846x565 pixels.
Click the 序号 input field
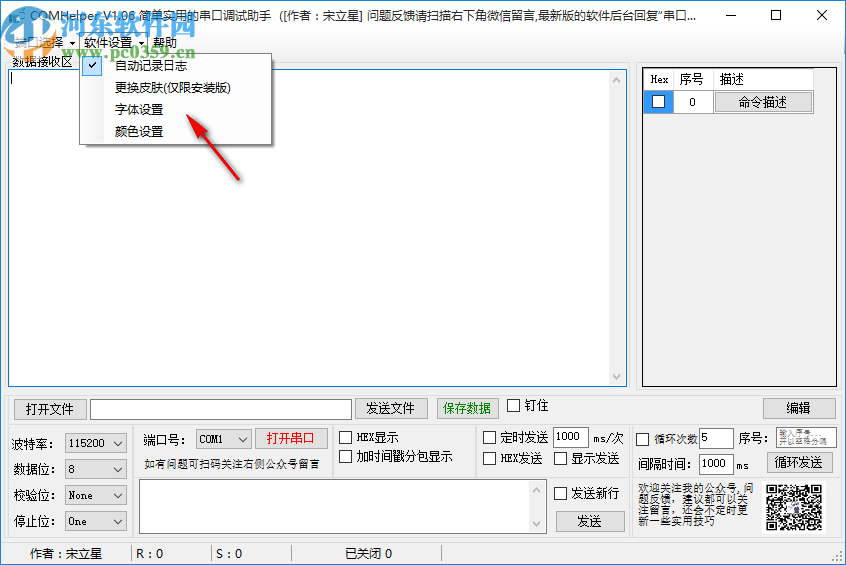click(x=806, y=438)
